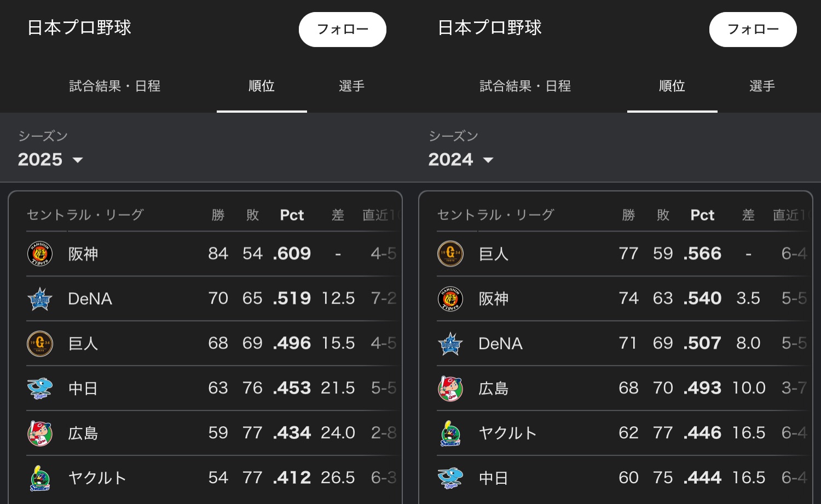
Task: Click the Pct column header in 2025 table
Action: [292, 215]
